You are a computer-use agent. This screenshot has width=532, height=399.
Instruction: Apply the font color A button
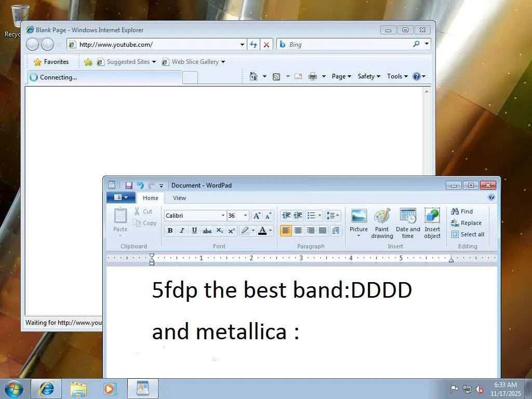[x=262, y=231]
